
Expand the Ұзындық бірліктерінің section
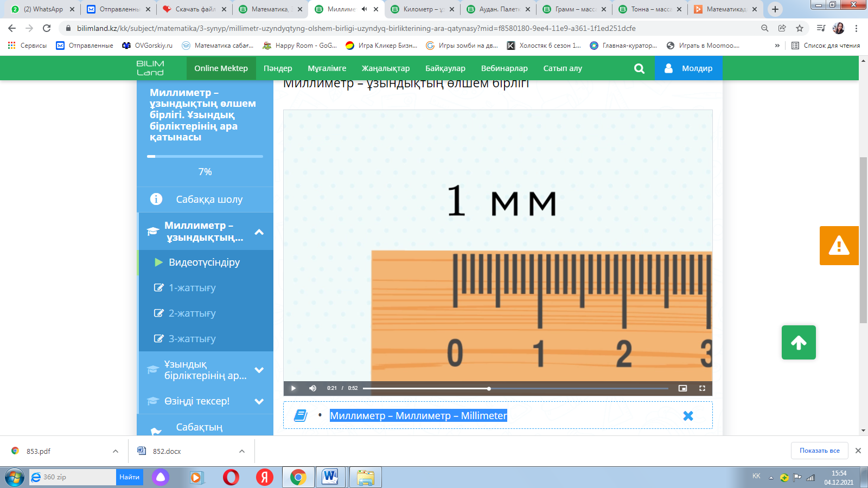(x=259, y=370)
